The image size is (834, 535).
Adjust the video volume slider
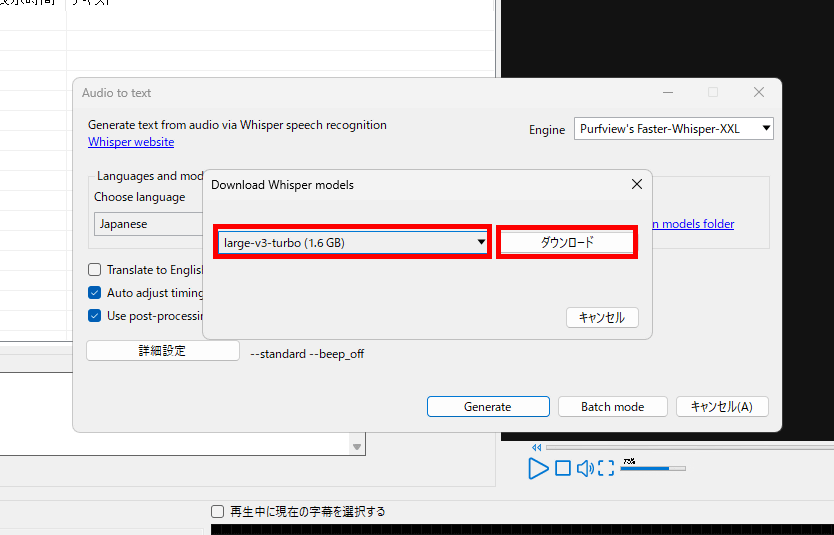point(653,469)
